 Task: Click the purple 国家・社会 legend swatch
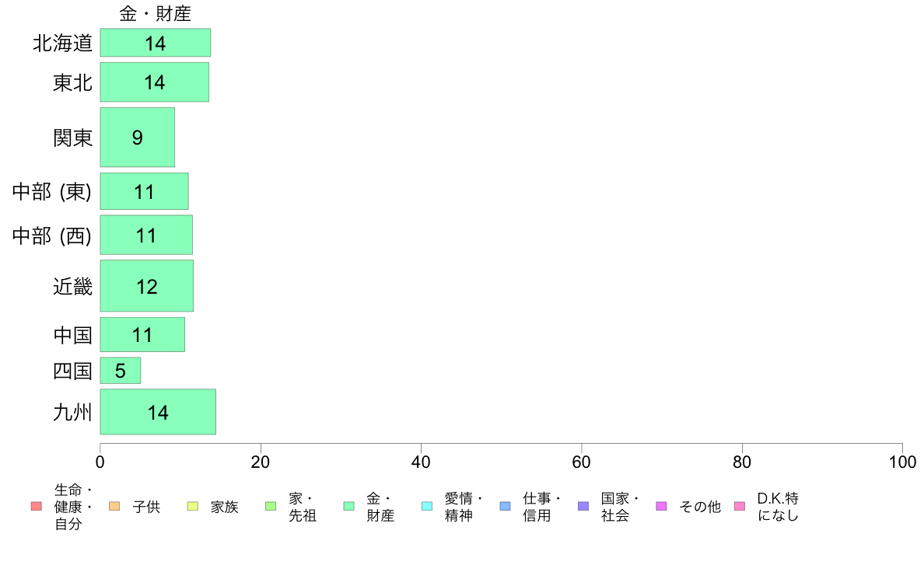coord(583,506)
